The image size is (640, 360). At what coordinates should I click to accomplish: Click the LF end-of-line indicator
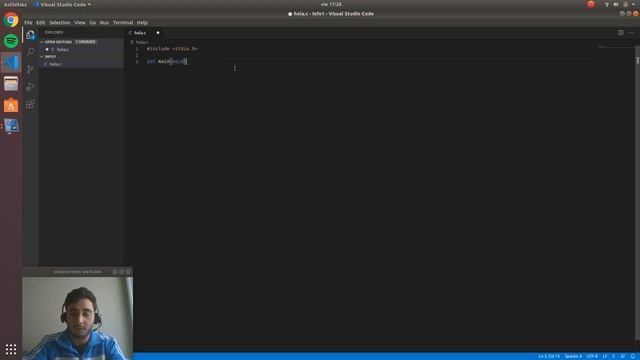pos(605,356)
